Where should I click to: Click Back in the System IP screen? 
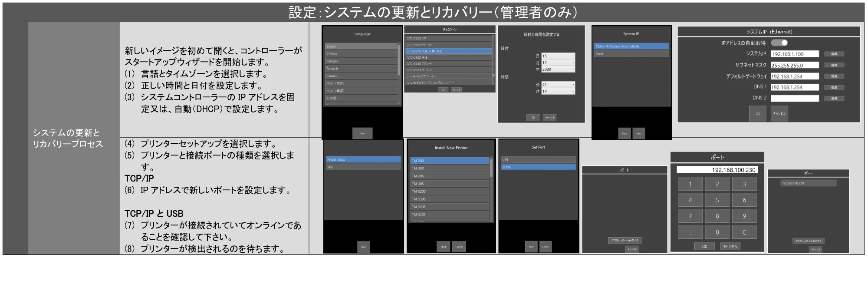625,133
